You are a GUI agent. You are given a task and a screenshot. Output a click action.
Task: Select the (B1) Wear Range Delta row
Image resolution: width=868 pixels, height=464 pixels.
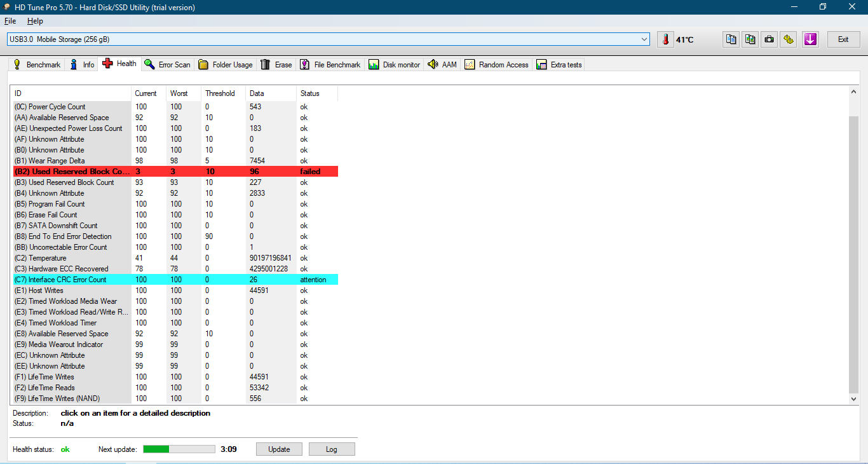(x=175, y=161)
